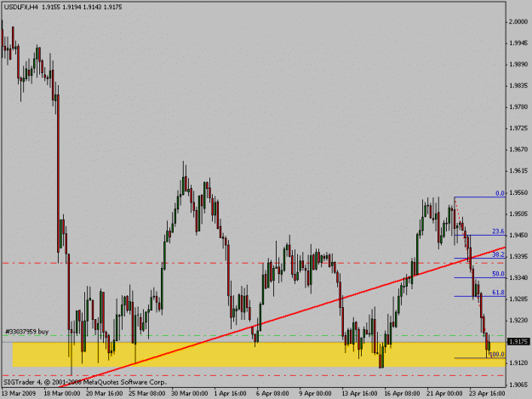Click price scale value 1.9120
Image resolution: width=532 pixels, height=399 pixels.
[x=518, y=363]
